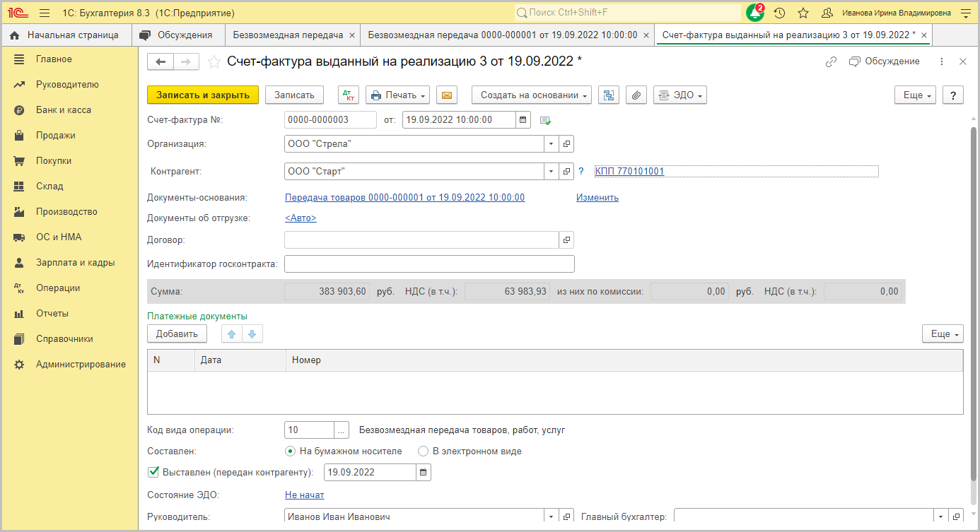Screen dimensions: 980x532
Task: Open the history clock icon
Action: point(779,13)
